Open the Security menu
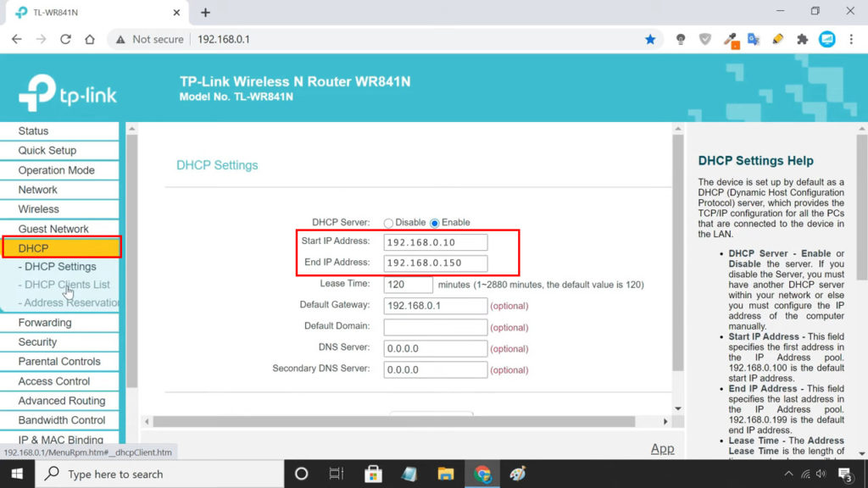The image size is (868, 488). coord(59,342)
